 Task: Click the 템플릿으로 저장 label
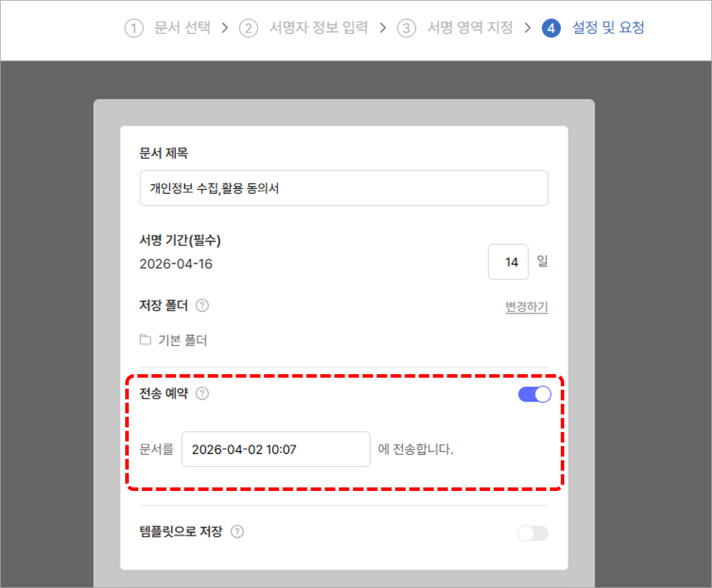click(181, 531)
